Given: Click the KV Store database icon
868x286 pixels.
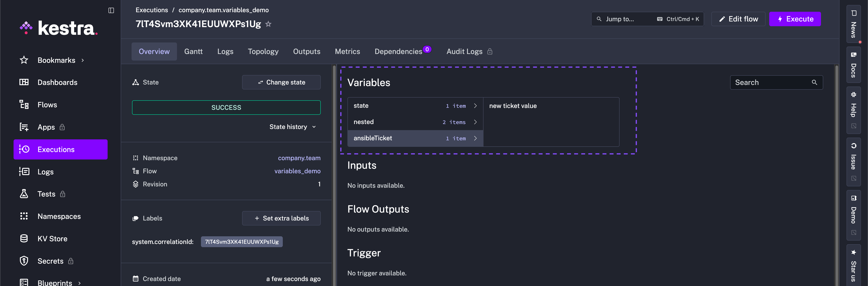Looking at the screenshot, I should click(x=24, y=238).
